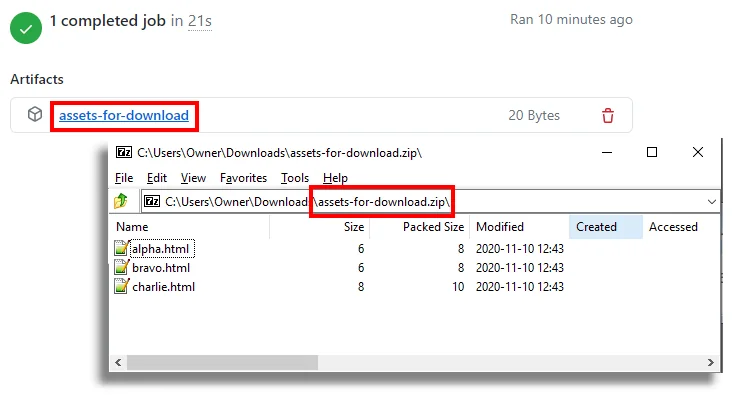Sort files by Name column header
The height and width of the screenshot is (395, 750).
(190, 227)
